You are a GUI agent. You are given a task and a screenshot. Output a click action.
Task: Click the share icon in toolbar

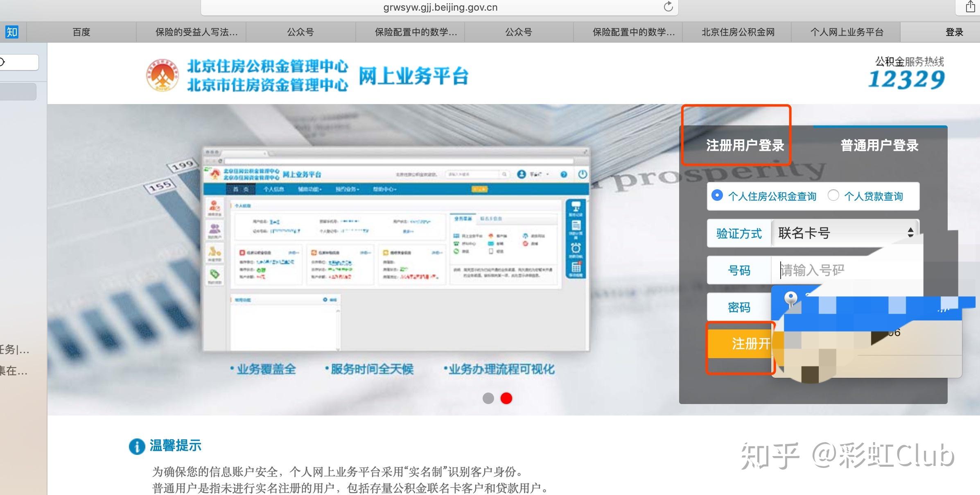(970, 7)
